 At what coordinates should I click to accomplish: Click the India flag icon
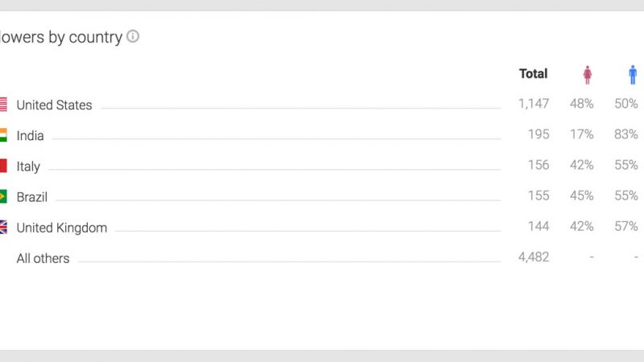[3, 135]
